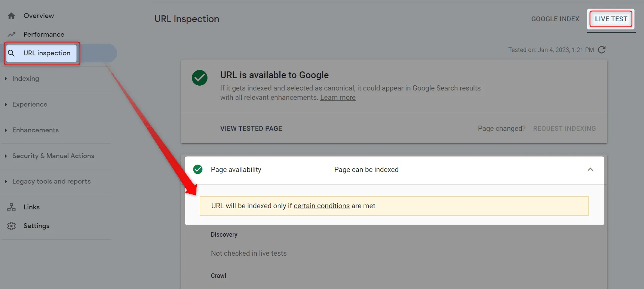Click Not checked in live tests text
The width and height of the screenshot is (644, 289).
(x=249, y=253)
